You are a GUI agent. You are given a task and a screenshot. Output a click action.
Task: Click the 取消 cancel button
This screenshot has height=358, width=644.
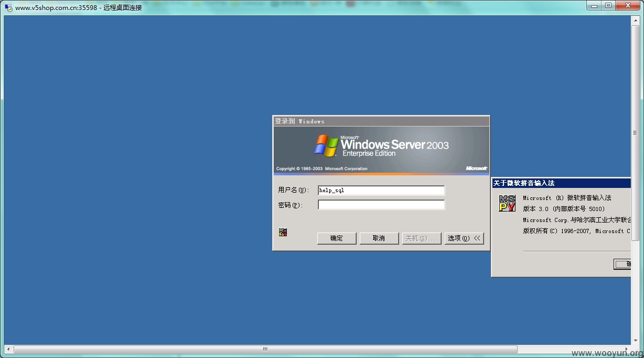[379, 238]
